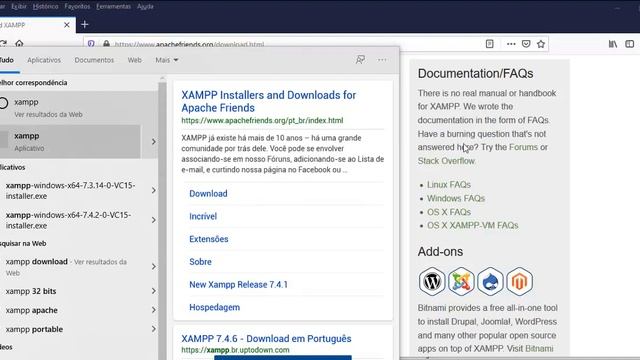The image size is (640, 360).
Task: Open the Forums link
Action: click(523, 147)
